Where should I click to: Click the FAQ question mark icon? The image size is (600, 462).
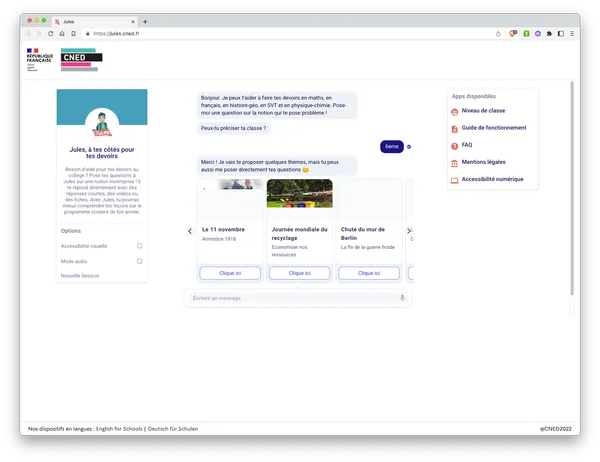coord(455,146)
